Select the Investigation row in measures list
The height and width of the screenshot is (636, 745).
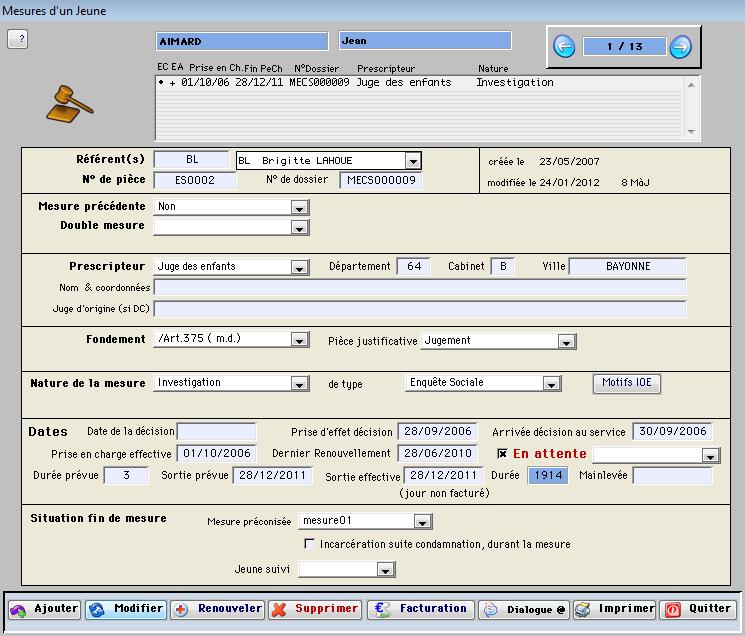pyautogui.click(x=419, y=83)
